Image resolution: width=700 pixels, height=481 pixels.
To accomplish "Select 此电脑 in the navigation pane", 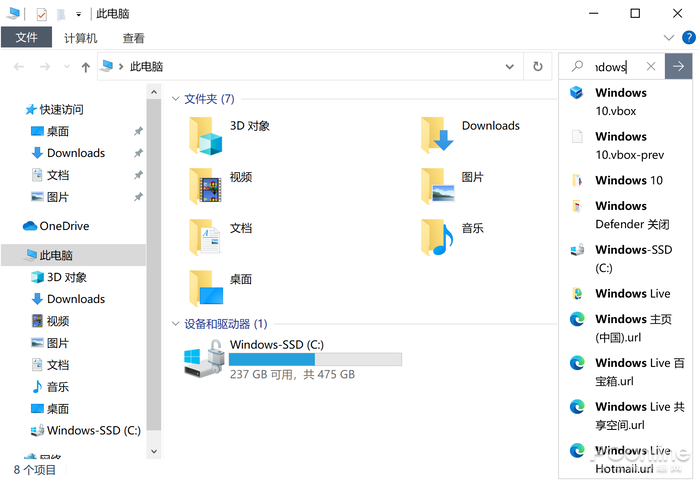I will coord(74,255).
